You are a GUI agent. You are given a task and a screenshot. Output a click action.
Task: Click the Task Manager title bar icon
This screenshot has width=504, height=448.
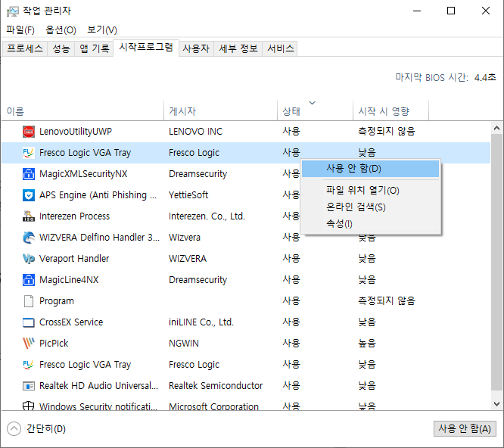pyautogui.click(x=13, y=11)
